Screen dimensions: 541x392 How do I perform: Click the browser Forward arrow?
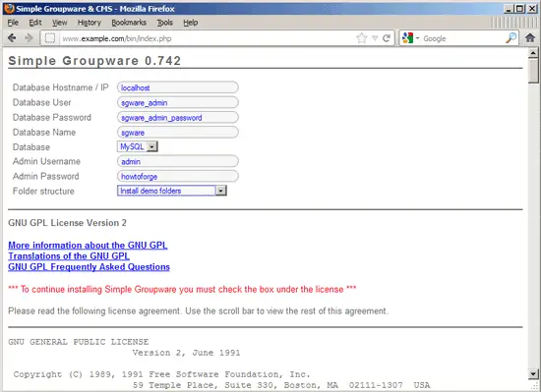point(29,38)
